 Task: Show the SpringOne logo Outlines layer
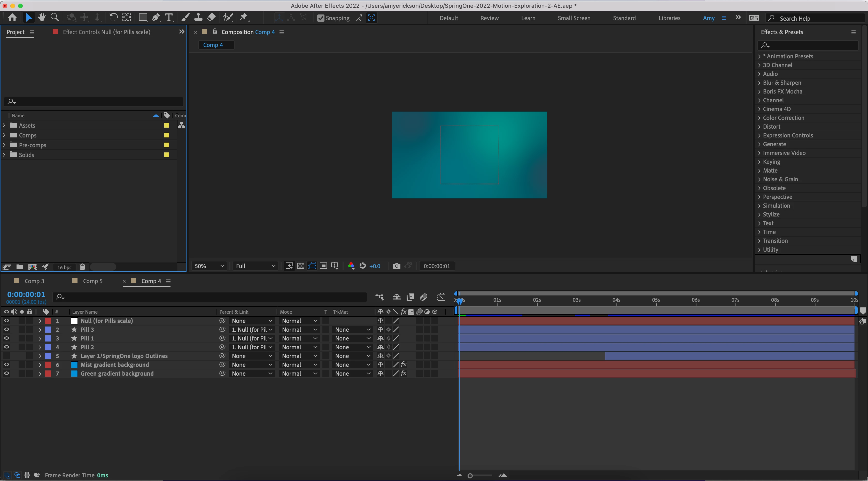pyautogui.click(x=6, y=356)
